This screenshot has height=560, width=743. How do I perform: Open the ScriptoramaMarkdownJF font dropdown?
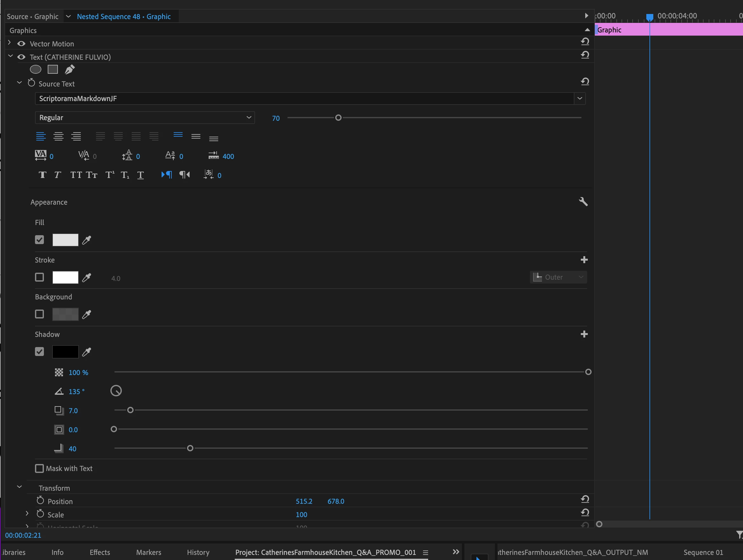pos(580,99)
